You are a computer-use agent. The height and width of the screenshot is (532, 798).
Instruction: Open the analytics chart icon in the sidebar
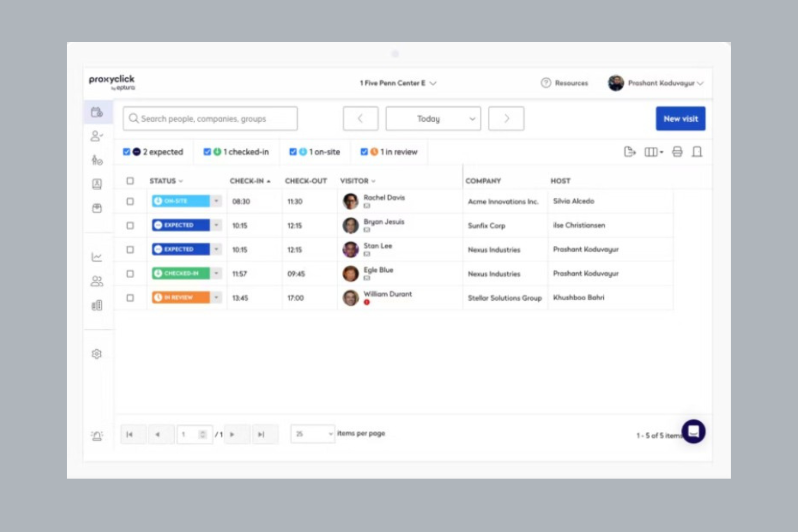pyautogui.click(x=97, y=257)
